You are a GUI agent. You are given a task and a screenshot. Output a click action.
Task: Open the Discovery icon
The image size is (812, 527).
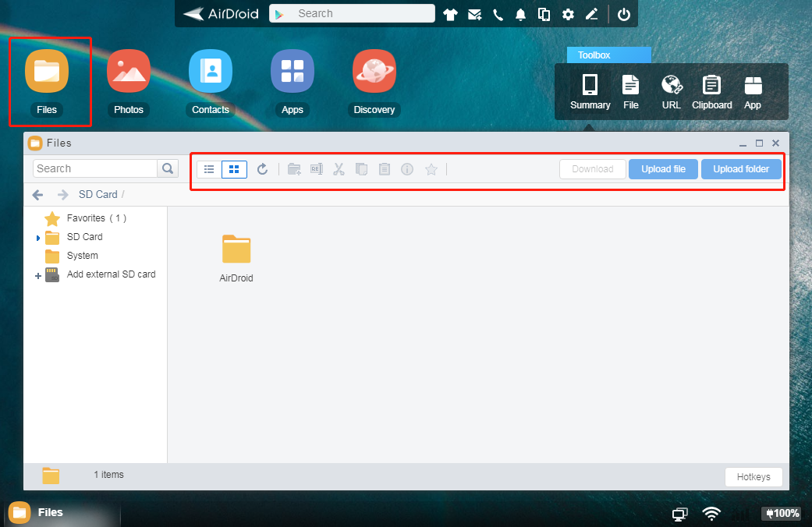[x=374, y=71]
